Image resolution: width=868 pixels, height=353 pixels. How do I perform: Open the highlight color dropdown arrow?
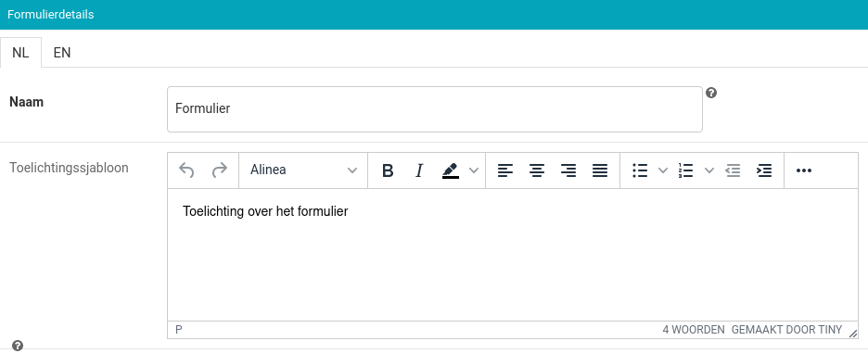coord(473,170)
